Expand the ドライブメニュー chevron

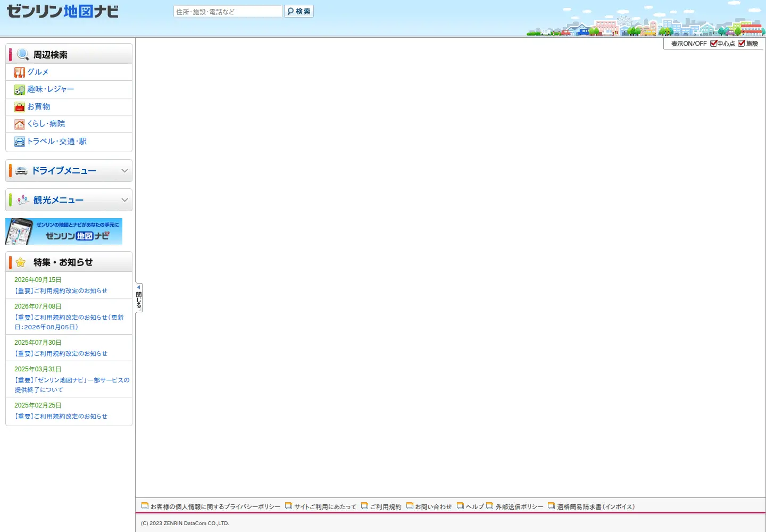pyautogui.click(x=124, y=171)
